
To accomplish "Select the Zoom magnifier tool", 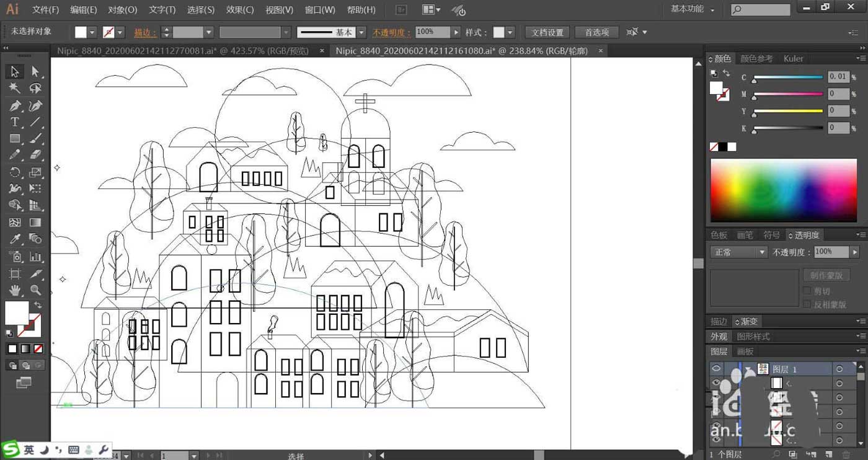I will 35,290.
